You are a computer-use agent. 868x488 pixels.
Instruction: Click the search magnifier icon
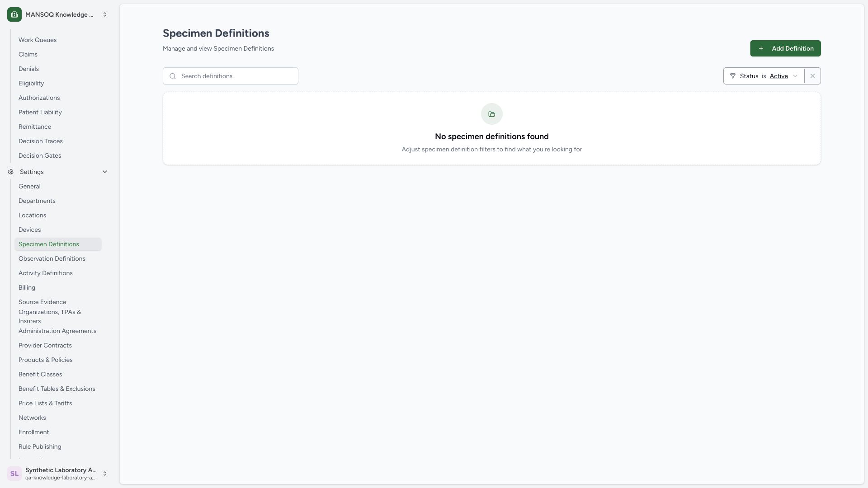[173, 76]
